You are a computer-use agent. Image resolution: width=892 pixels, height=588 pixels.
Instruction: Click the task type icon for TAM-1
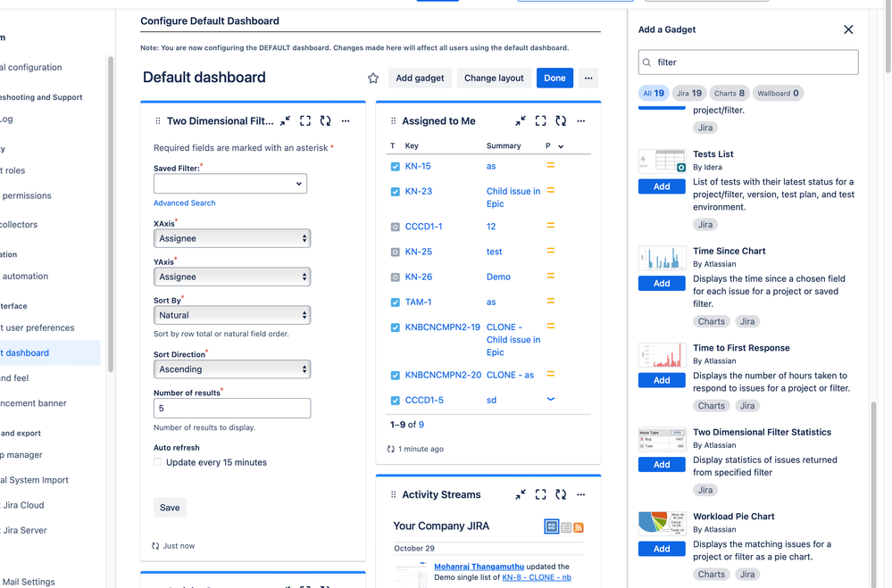click(396, 302)
